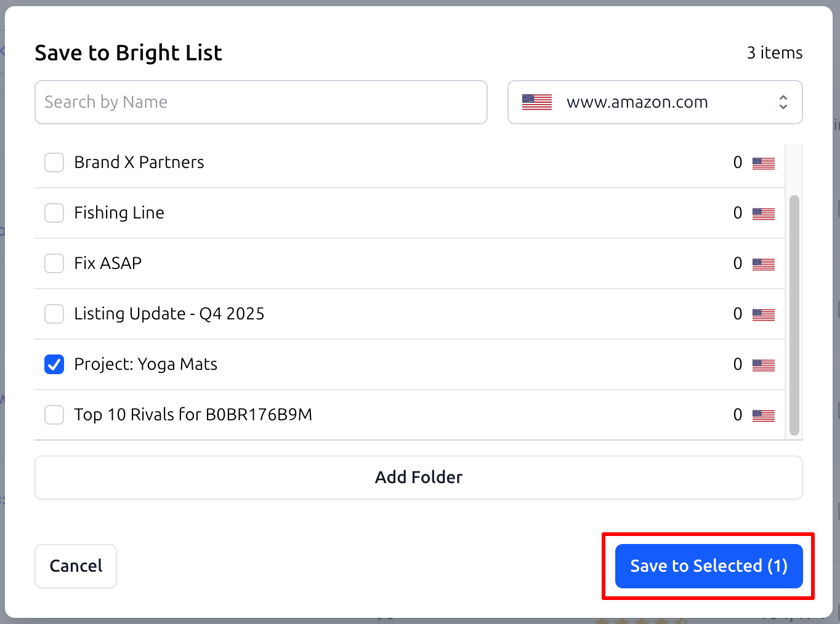
Task: Click the flag next to Listing Update - Q4 2025
Action: click(x=764, y=314)
